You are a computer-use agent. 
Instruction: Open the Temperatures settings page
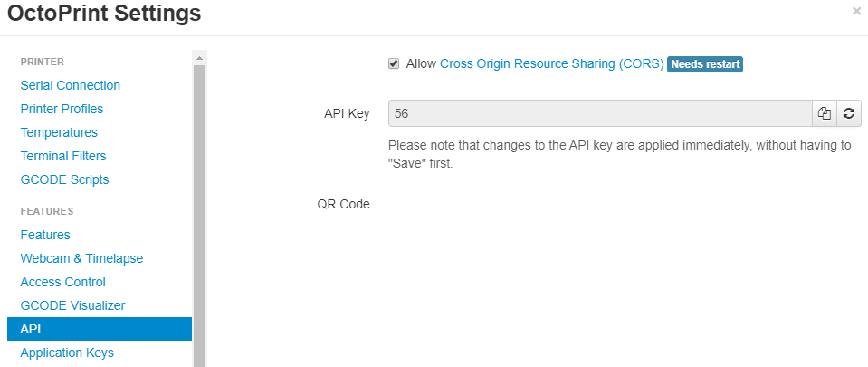point(59,132)
